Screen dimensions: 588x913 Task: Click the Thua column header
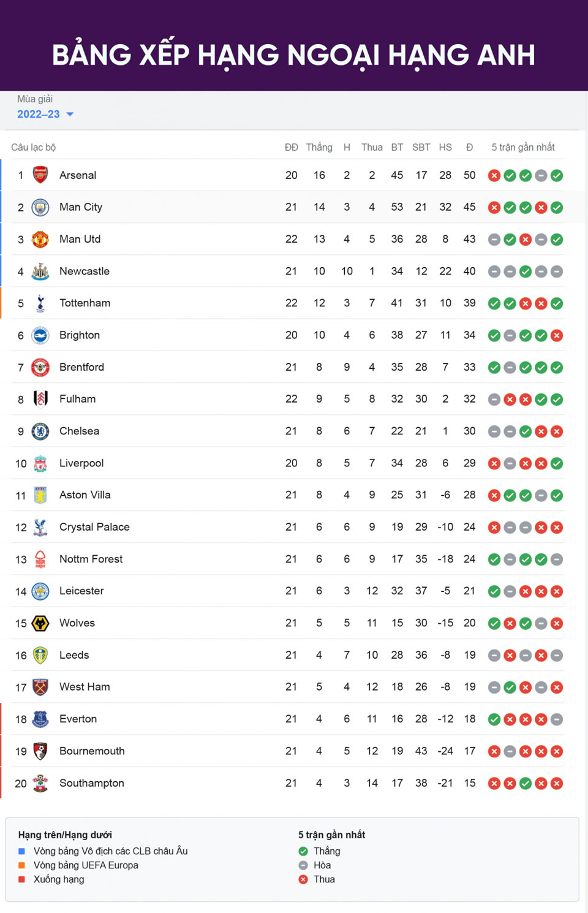coord(372,147)
